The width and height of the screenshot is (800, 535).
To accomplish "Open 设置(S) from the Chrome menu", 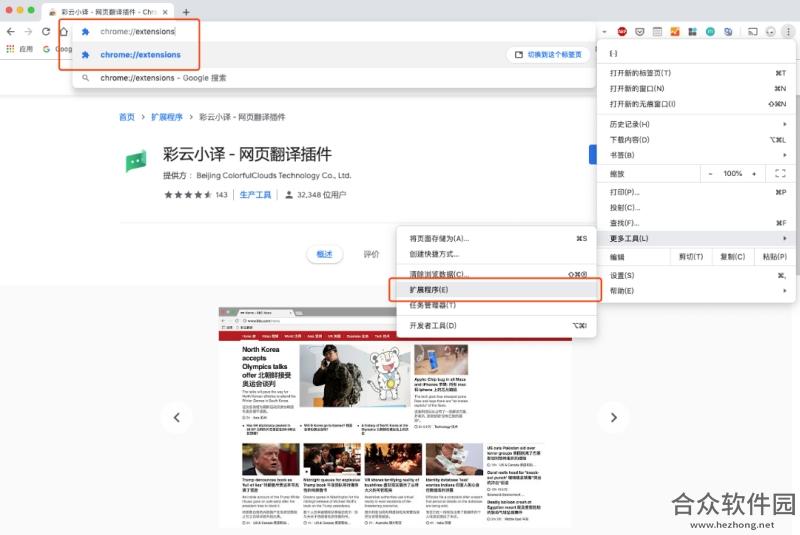I will [x=697, y=275].
